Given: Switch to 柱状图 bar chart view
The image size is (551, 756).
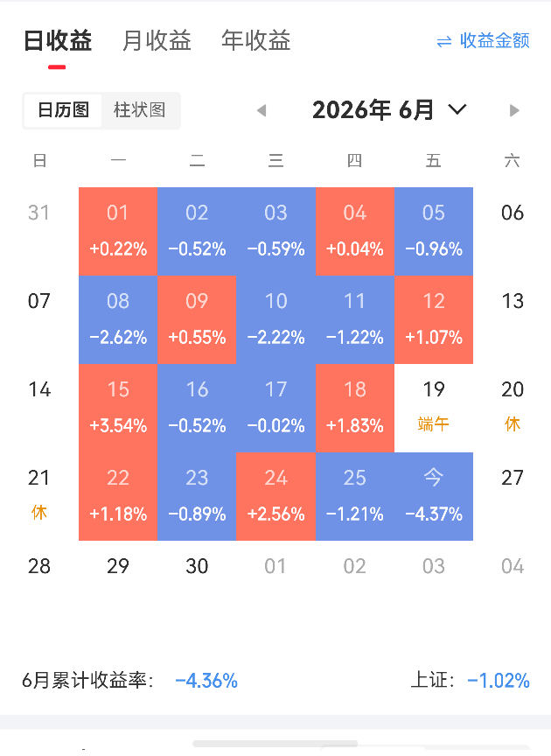Looking at the screenshot, I should (140, 110).
